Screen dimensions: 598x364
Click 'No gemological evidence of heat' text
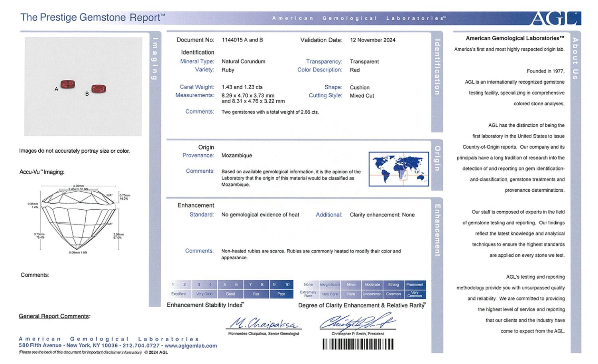tap(260, 214)
